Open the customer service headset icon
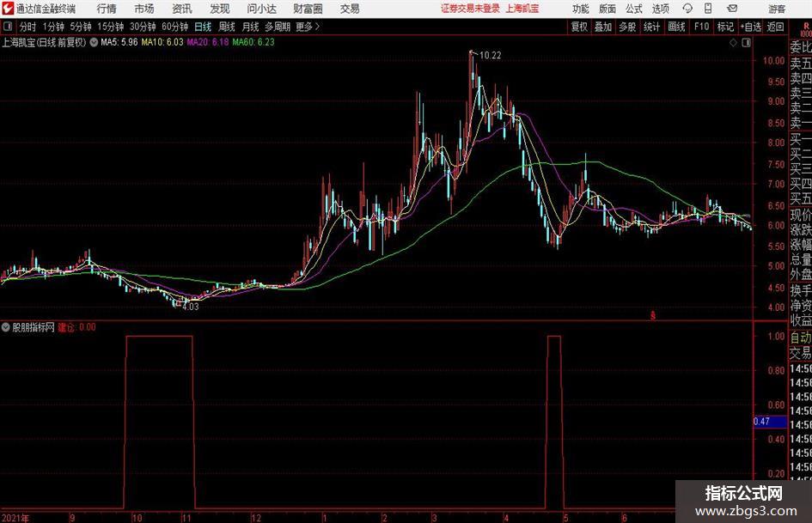Image resolution: width=812 pixels, height=523 pixels. (x=687, y=9)
